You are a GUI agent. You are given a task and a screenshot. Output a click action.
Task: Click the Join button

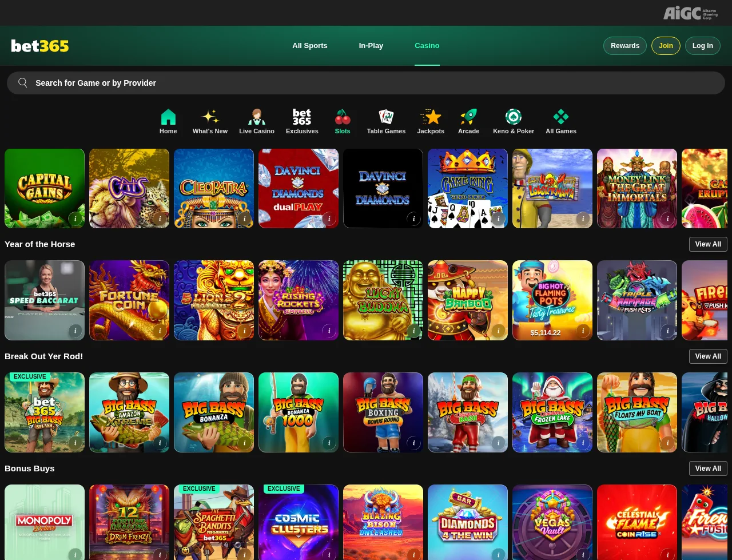pos(666,46)
